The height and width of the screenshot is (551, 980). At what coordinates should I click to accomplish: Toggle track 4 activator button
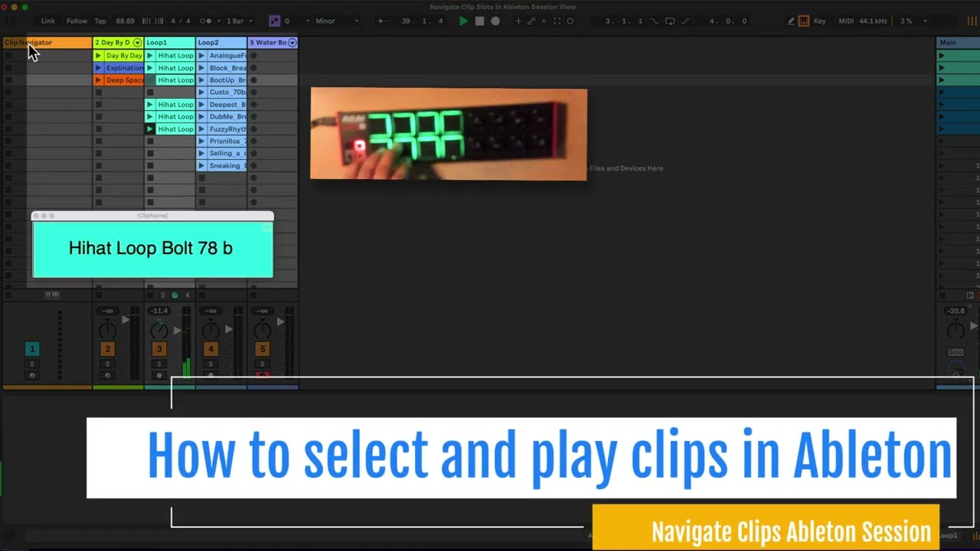(211, 349)
